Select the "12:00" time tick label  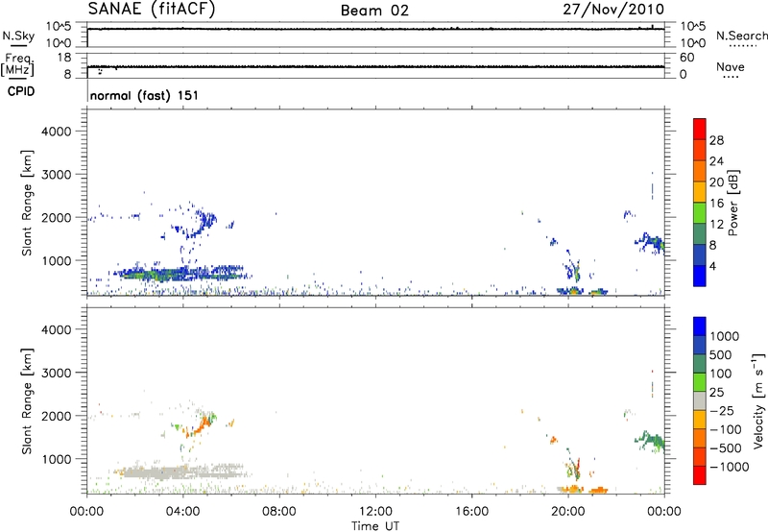(x=375, y=512)
